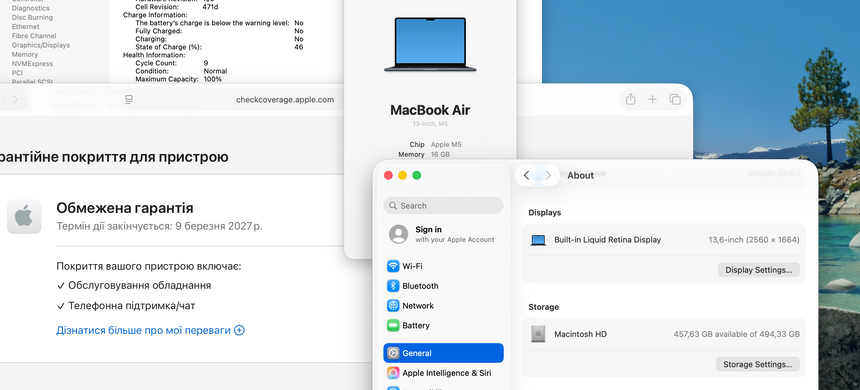
Task: Click the Built-in Liquid Retina Display icon
Action: [538, 240]
